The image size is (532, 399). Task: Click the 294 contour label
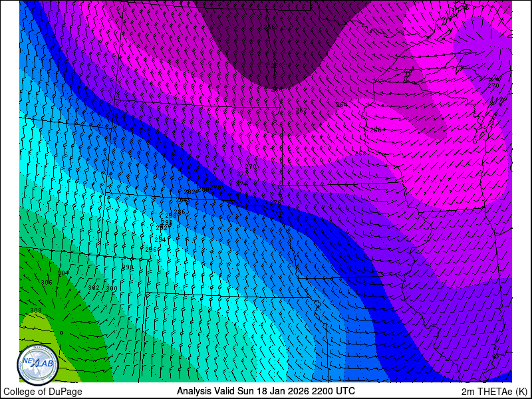coord(160,239)
